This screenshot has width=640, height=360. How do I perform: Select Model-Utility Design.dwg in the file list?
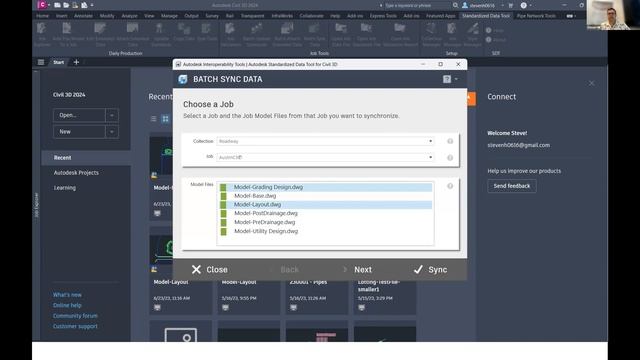(x=325, y=231)
